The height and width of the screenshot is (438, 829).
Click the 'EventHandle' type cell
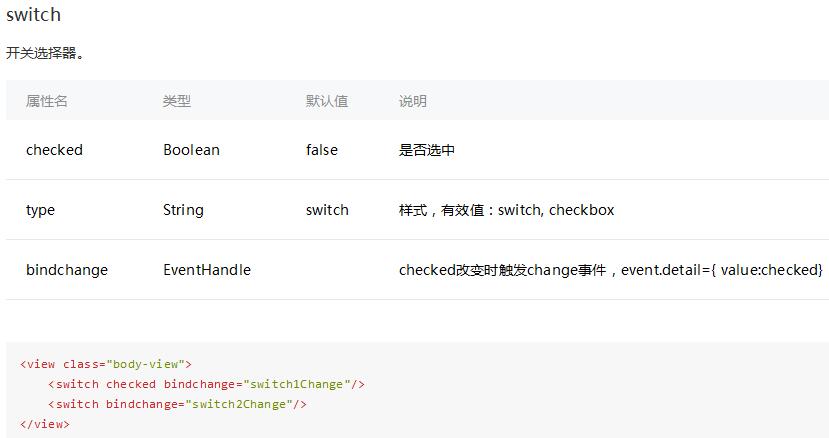(x=207, y=270)
